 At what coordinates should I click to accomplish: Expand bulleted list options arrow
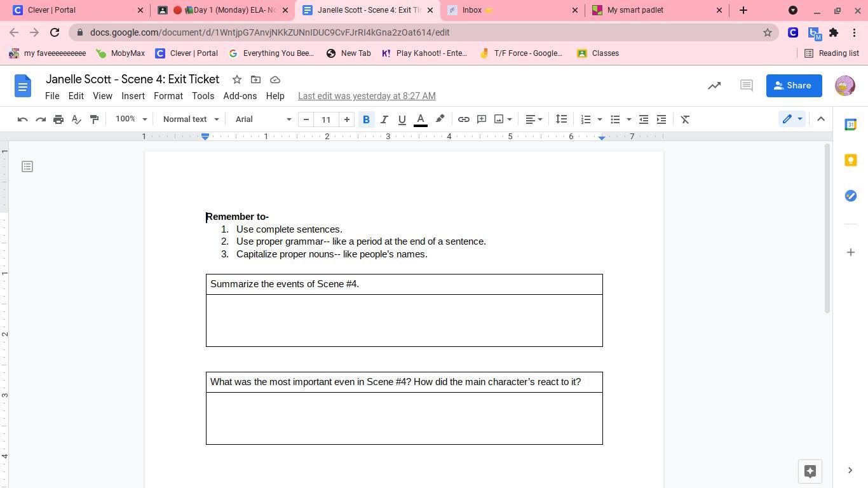[628, 119]
